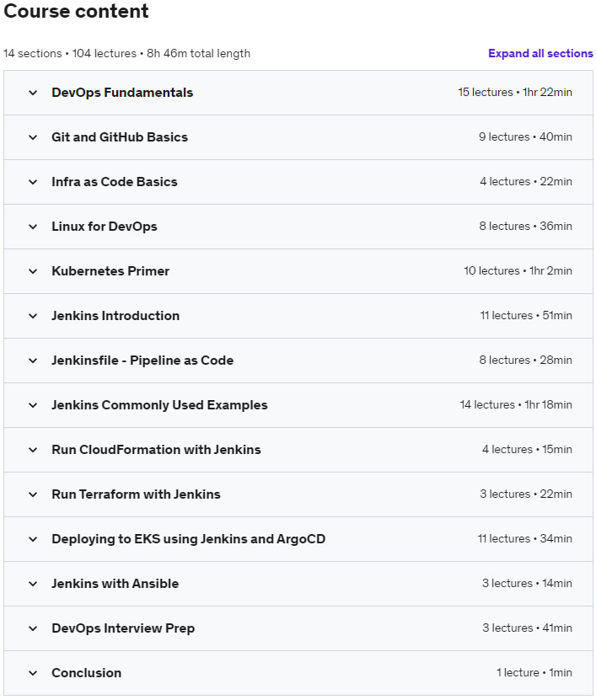Select the Deploying to EKS using Jenkins and ArgoCD title
Screen dimensions: 596x700
tap(189, 539)
